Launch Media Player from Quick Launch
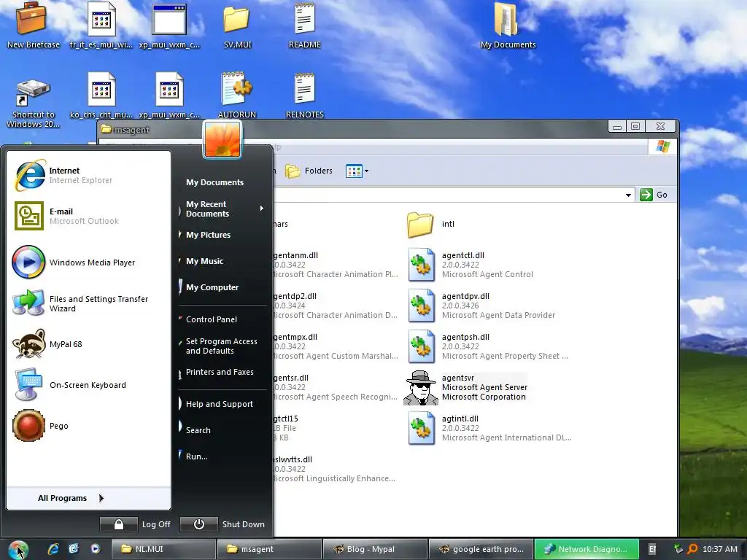 point(96,549)
